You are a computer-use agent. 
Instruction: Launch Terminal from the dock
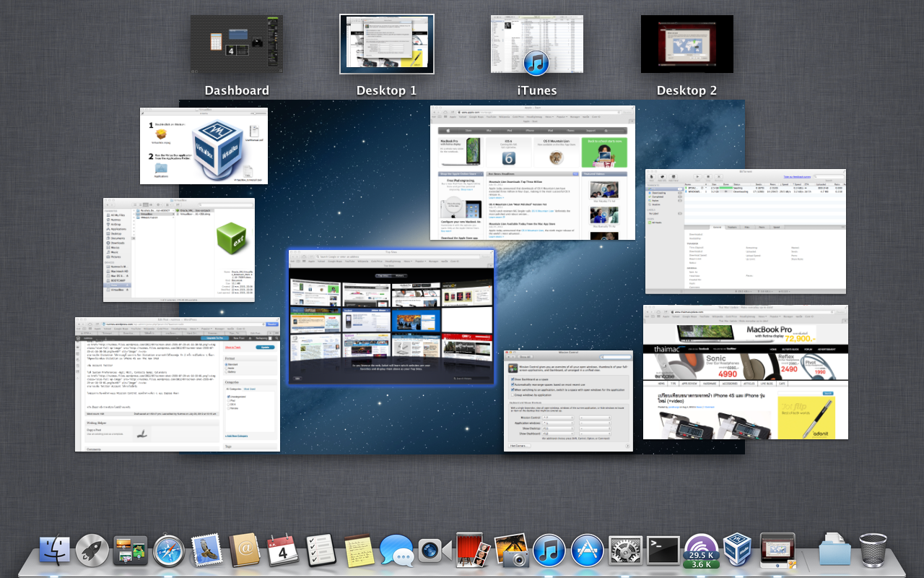coord(663,551)
